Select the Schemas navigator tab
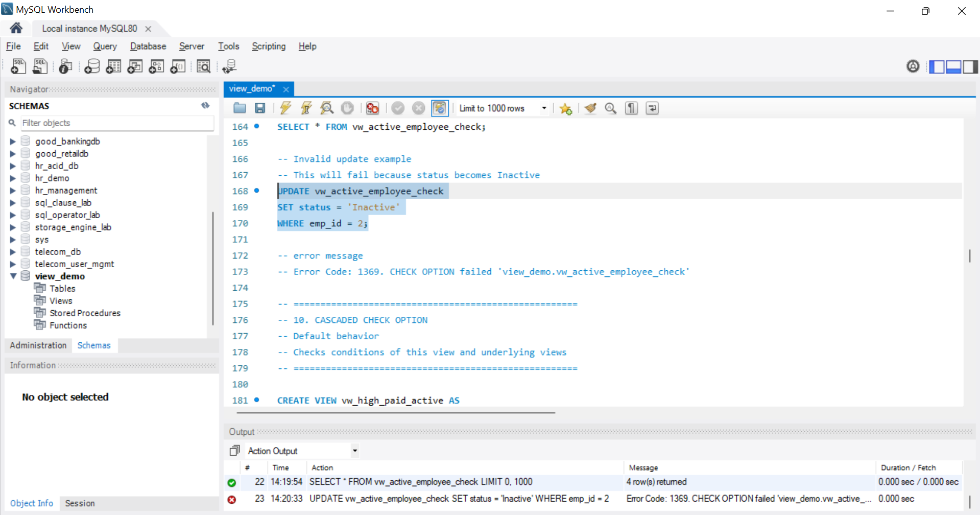The image size is (980, 515). (94, 345)
